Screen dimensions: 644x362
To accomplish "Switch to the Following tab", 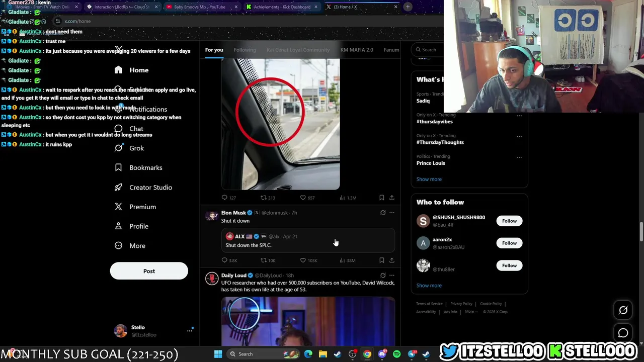I will [245, 50].
